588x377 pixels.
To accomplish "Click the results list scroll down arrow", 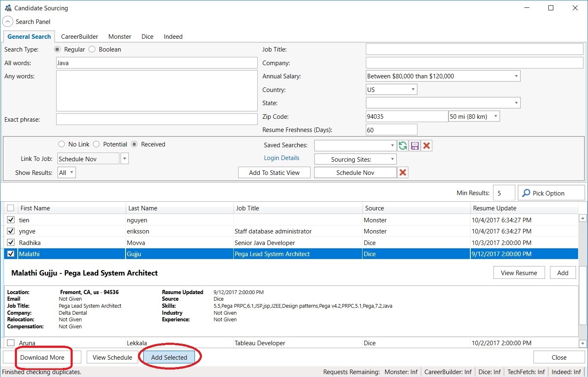I will 583,343.
